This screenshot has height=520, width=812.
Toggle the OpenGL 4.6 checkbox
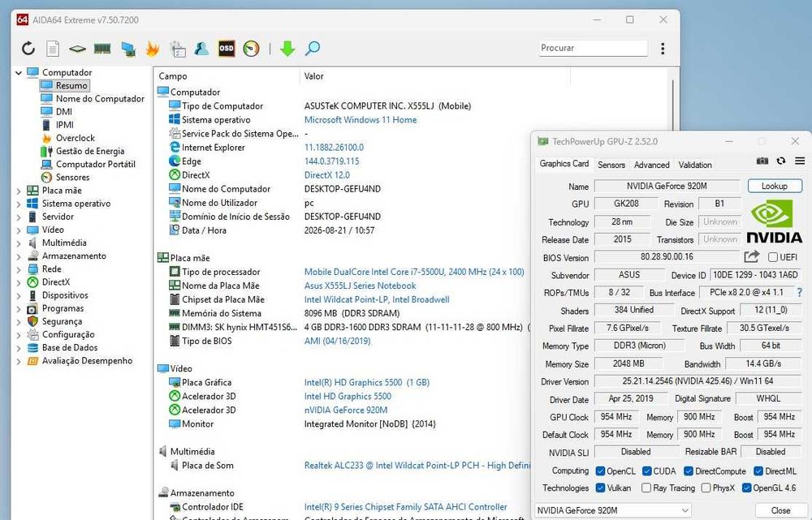click(x=747, y=488)
